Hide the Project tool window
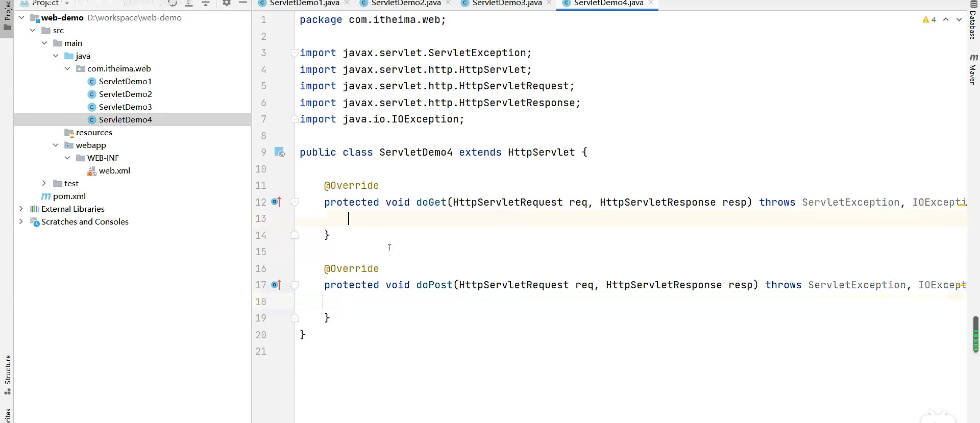Viewport: 980px width, 423px height. [243, 3]
